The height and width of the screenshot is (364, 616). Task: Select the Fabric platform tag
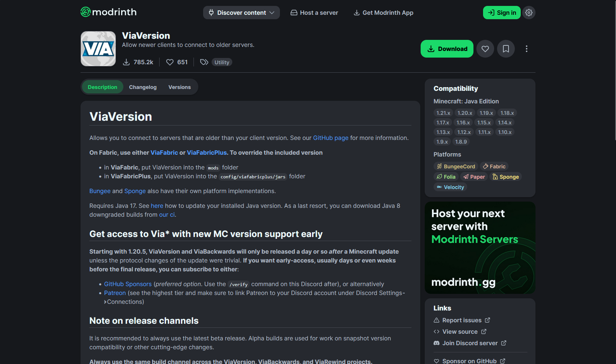(x=494, y=166)
